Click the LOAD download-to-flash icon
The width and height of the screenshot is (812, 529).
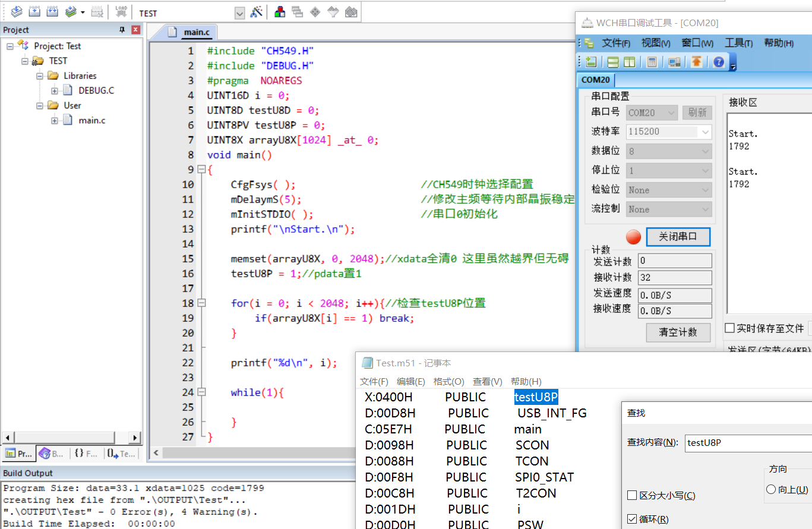(x=121, y=11)
